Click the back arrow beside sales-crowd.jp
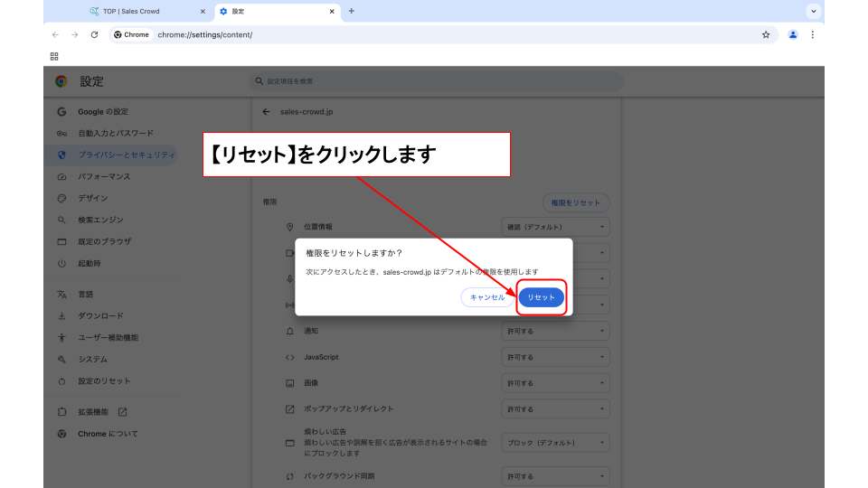 [266, 112]
